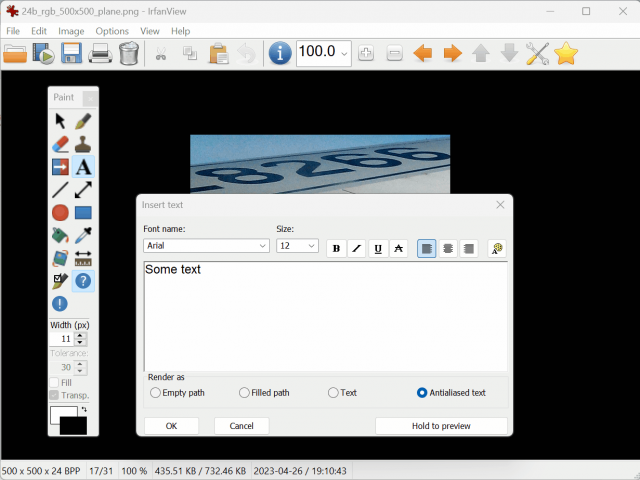Toggle italic text style
Viewport: 640px width, 480px height.
(x=357, y=248)
